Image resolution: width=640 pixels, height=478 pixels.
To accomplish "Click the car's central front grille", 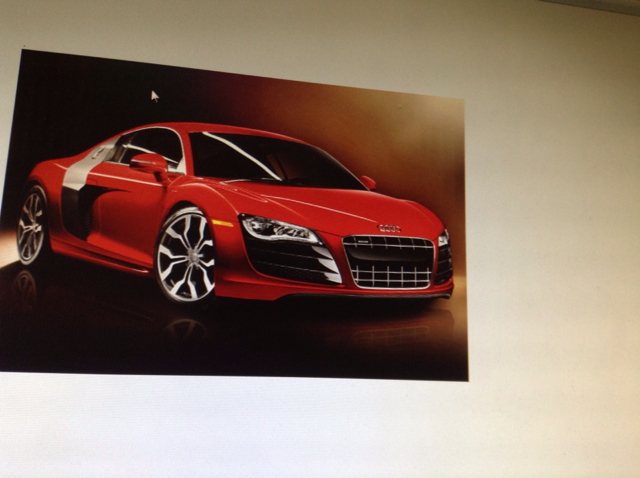I will [x=389, y=261].
